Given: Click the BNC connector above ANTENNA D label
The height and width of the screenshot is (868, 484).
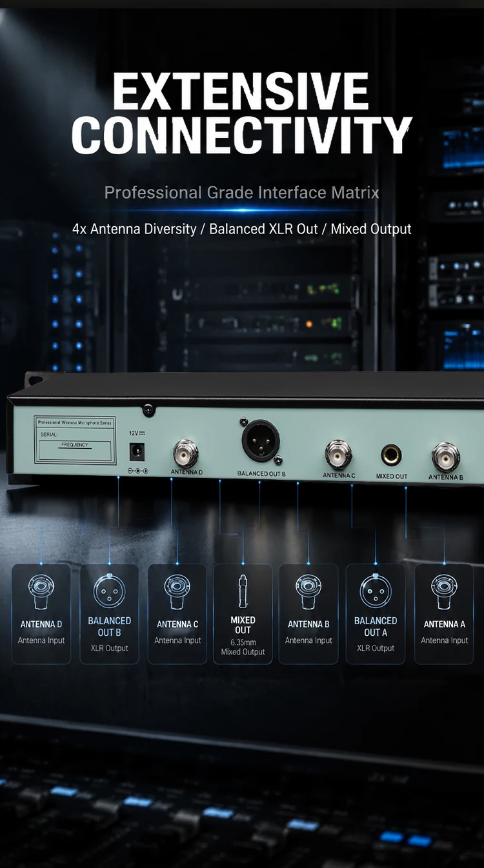Looking at the screenshot, I should tap(186, 453).
